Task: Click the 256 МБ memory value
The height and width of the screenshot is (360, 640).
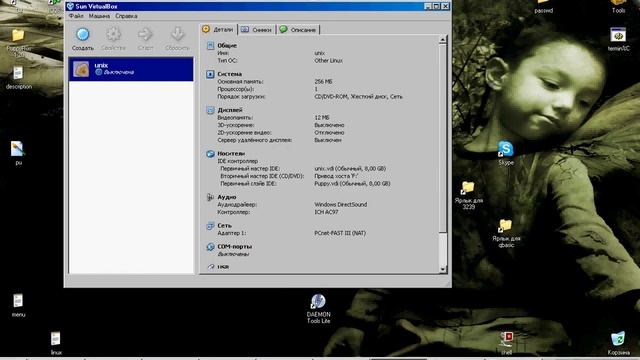Action: 323,82
